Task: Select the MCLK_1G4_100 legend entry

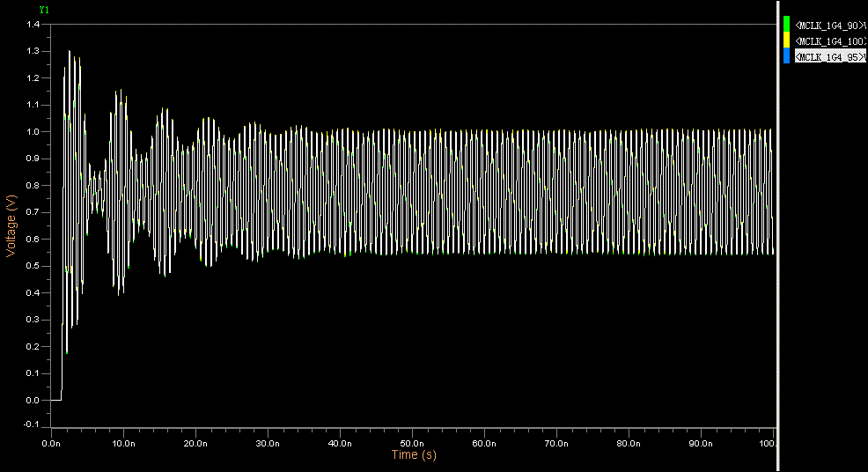Action: [x=830, y=41]
